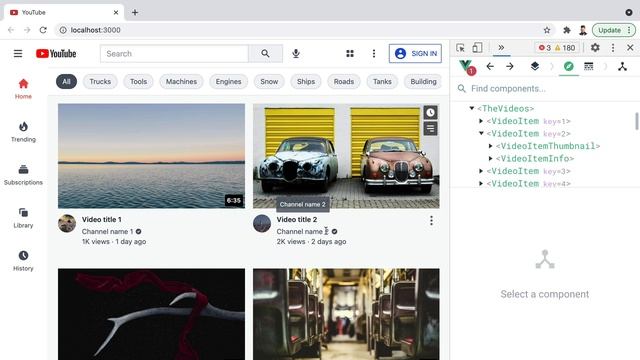
Task: Select the Tanks category chip
Action: tap(382, 82)
